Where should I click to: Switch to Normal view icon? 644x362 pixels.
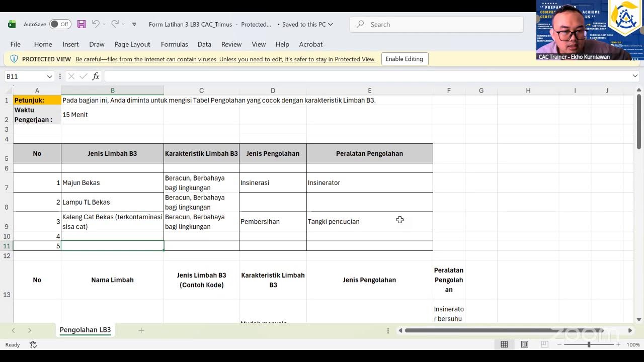(x=504, y=344)
